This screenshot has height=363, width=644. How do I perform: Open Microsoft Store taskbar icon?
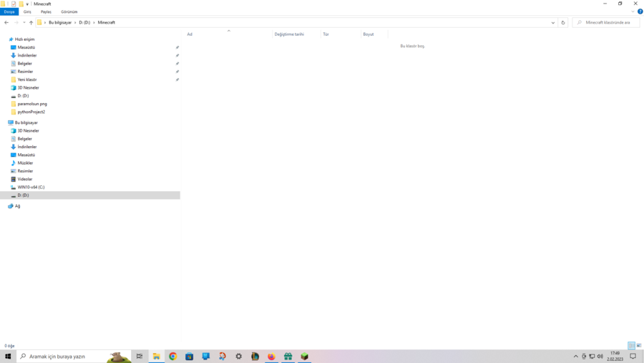click(x=190, y=357)
